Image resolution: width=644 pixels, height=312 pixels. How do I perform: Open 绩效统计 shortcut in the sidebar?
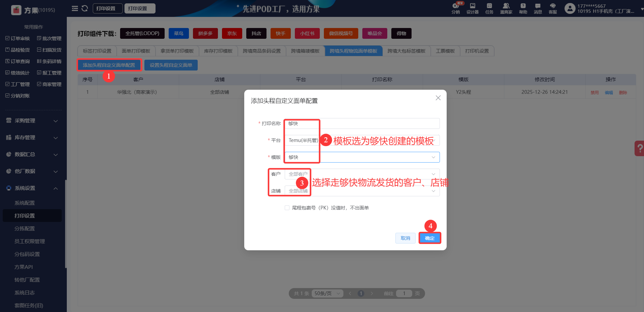[18, 73]
